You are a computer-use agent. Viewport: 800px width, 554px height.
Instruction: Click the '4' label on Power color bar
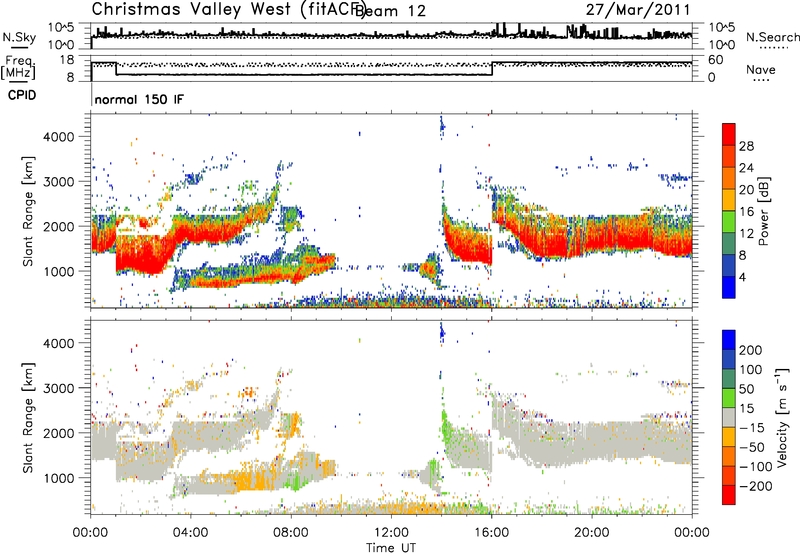(x=743, y=277)
